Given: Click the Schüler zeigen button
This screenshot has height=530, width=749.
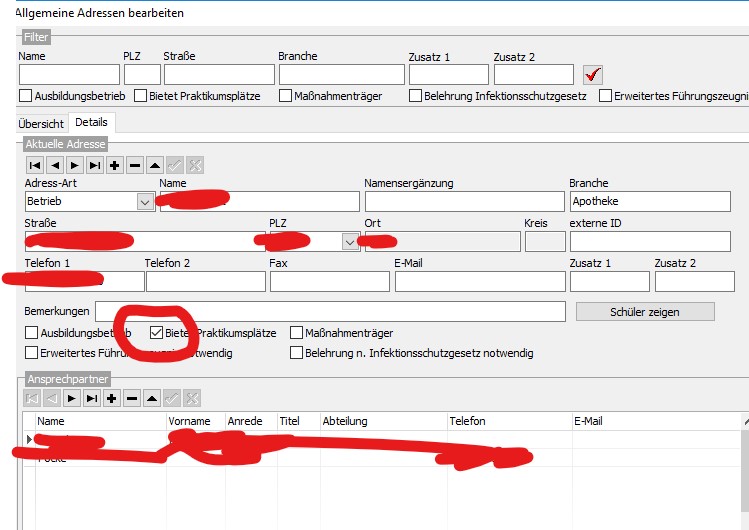Looking at the screenshot, I should [x=645, y=312].
